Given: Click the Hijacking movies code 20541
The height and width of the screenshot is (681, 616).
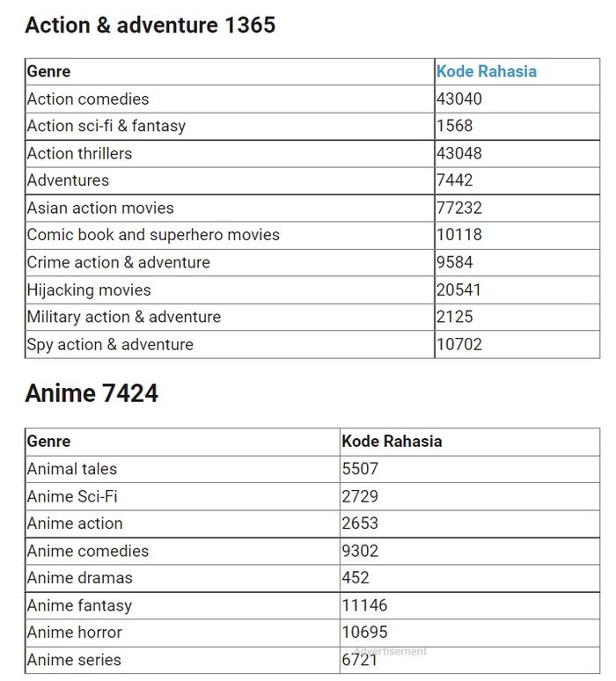Looking at the screenshot, I should click(x=459, y=289).
